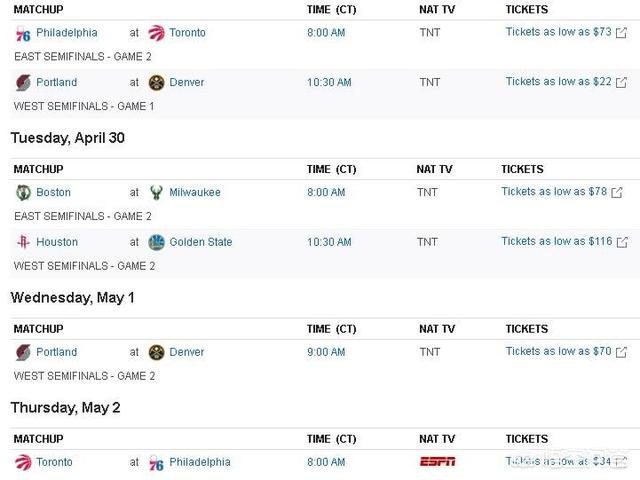Image resolution: width=640 pixels, height=480 pixels.
Task: Click 9:00 AM time for Portland at Denver
Action: click(x=326, y=352)
